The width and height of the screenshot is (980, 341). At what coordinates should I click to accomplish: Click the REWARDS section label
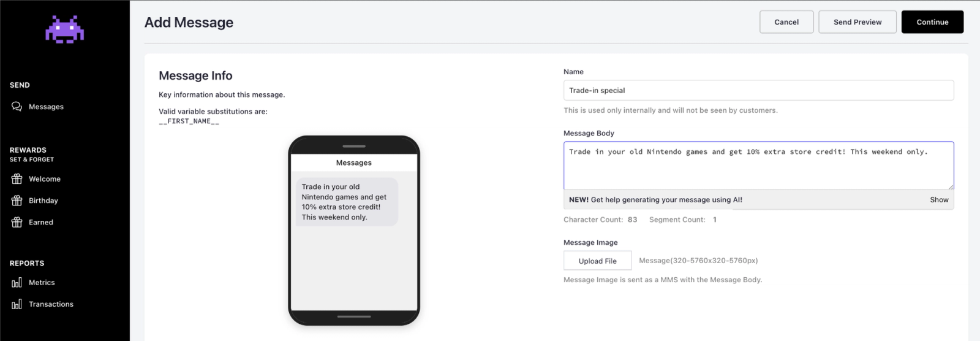pyautogui.click(x=28, y=150)
